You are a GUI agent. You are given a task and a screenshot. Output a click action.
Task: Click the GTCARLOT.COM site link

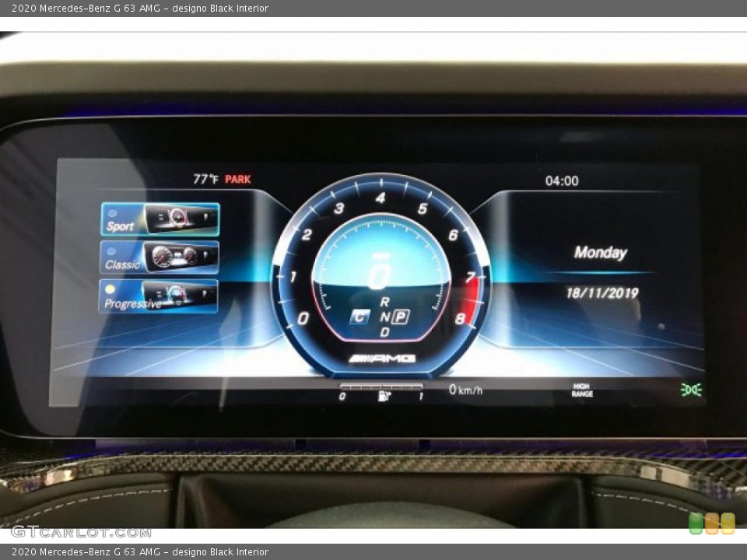(x=81, y=532)
